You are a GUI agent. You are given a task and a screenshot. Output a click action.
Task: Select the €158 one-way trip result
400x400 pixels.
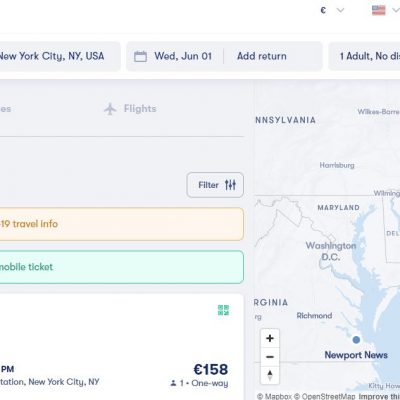121,347
